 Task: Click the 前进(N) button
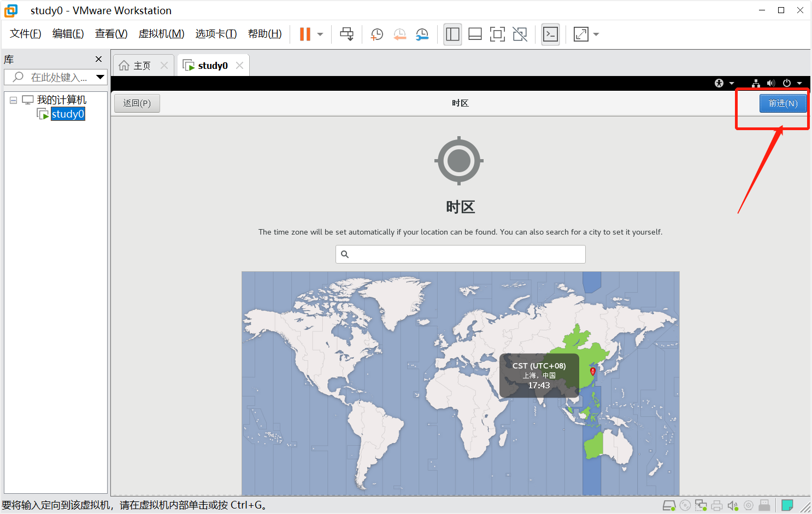click(782, 103)
